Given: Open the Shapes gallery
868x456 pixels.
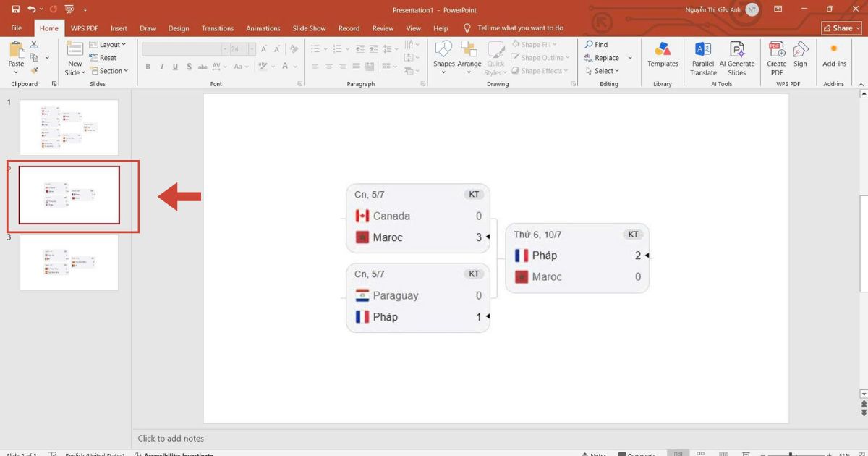Looking at the screenshot, I should pos(443,58).
